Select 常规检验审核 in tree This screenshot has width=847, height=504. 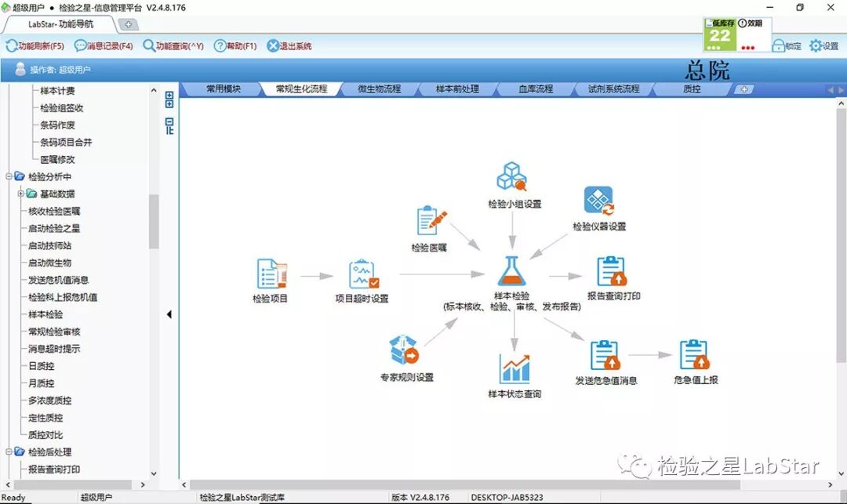(x=54, y=332)
